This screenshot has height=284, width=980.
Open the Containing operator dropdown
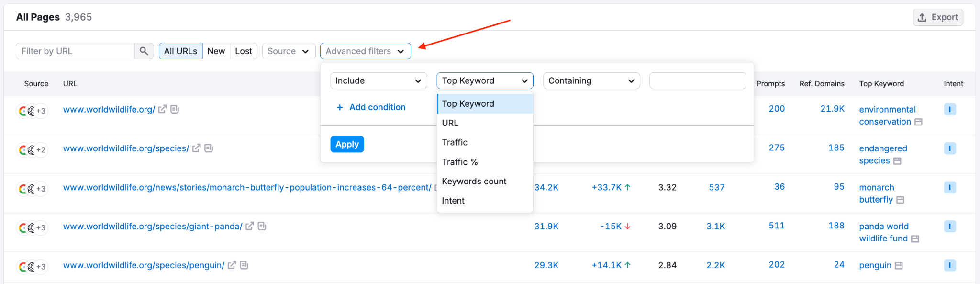(x=591, y=81)
